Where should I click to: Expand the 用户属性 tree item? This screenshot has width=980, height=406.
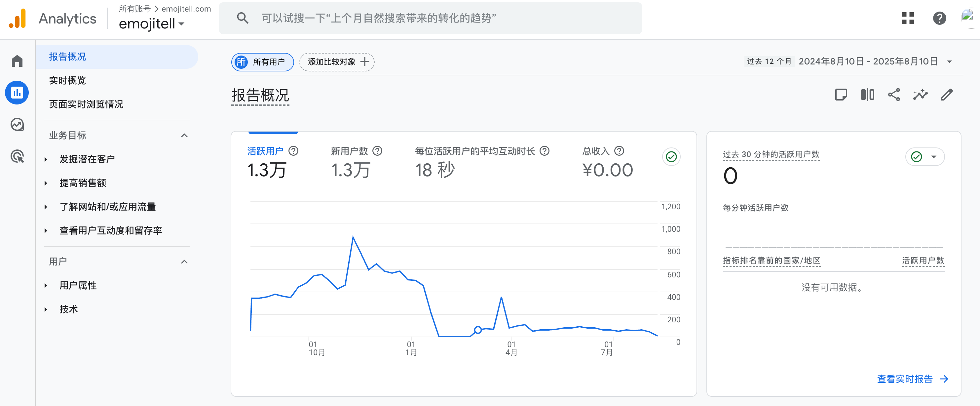(x=78, y=285)
